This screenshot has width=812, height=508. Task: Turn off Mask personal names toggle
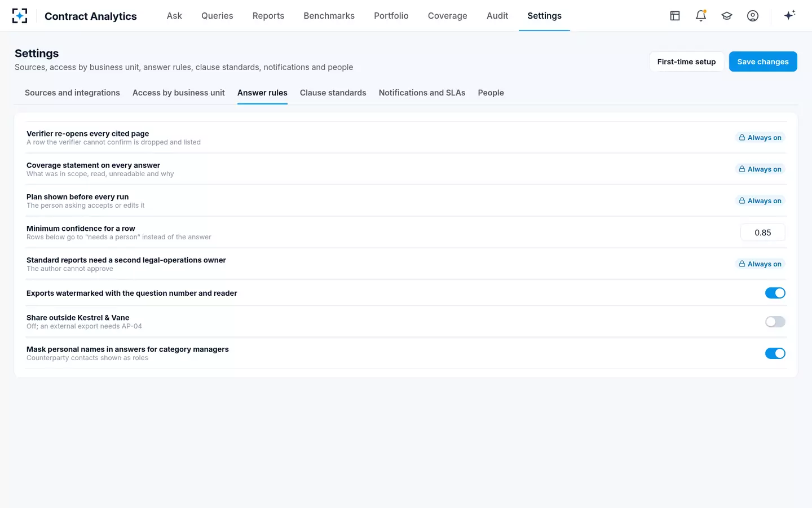(x=775, y=353)
